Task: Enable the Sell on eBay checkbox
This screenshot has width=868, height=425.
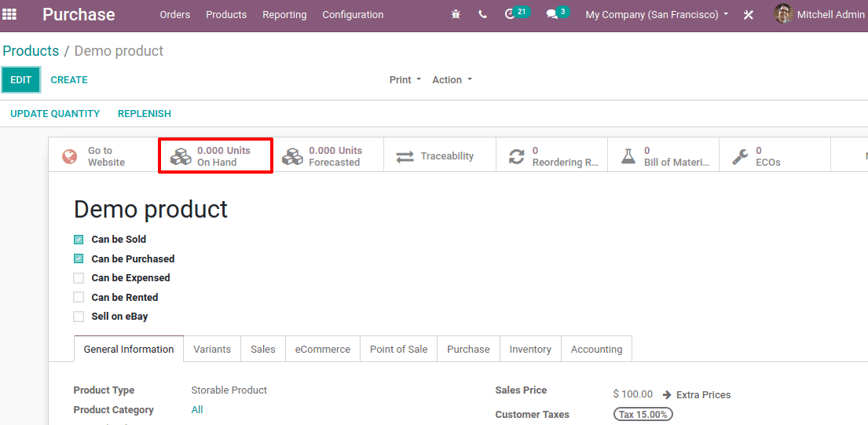Action: pos(79,317)
